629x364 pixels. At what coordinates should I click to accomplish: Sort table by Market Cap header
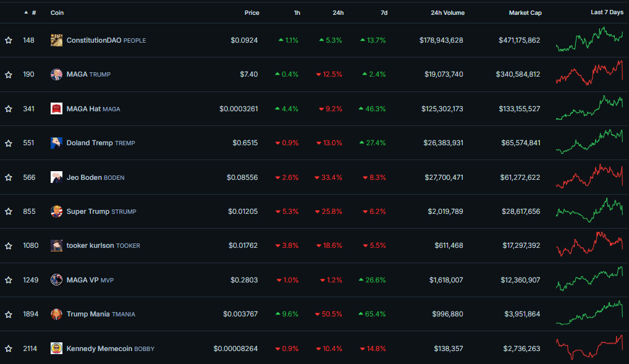pyautogui.click(x=525, y=12)
